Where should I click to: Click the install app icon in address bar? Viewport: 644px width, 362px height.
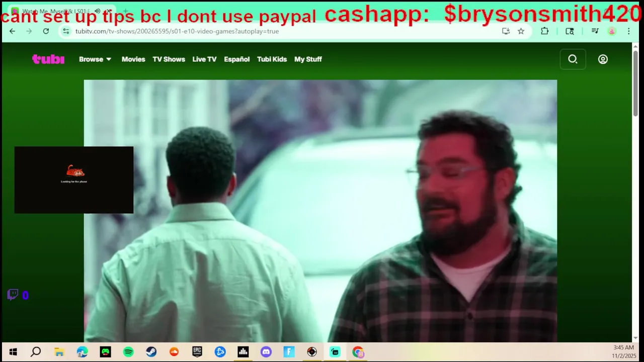tap(506, 31)
